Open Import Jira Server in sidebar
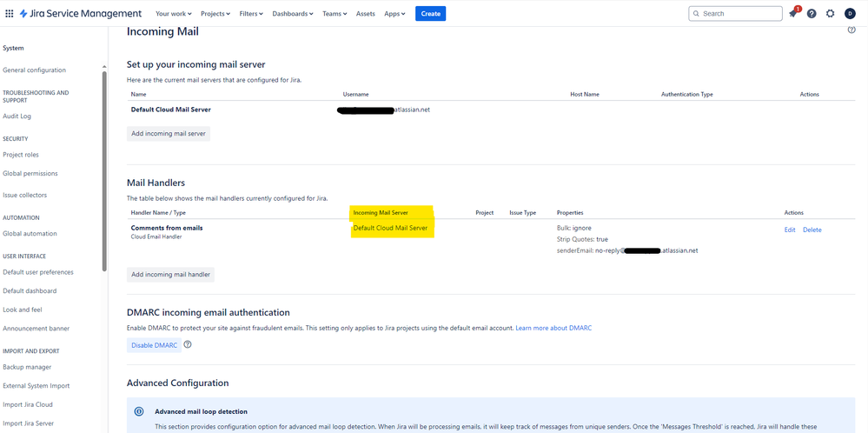This screenshot has width=868, height=433. pyautogui.click(x=28, y=423)
